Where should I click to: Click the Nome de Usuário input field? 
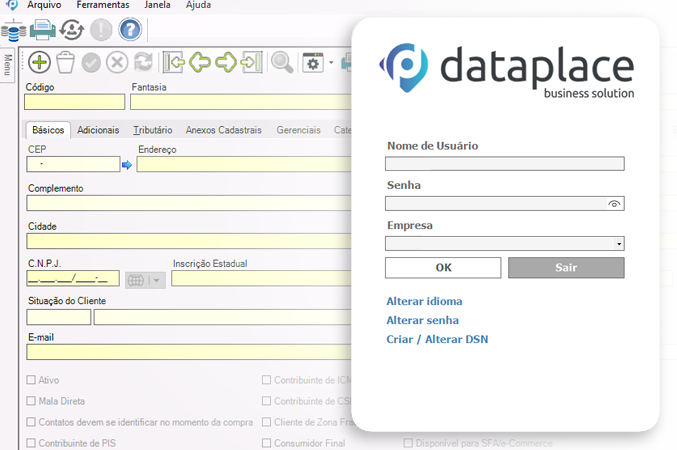(x=505, y=164)
